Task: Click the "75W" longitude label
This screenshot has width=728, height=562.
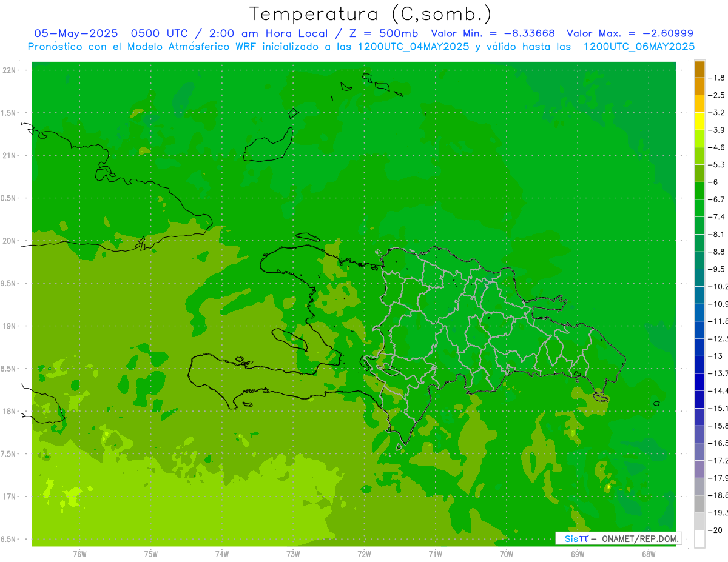Action: (150, 554)
